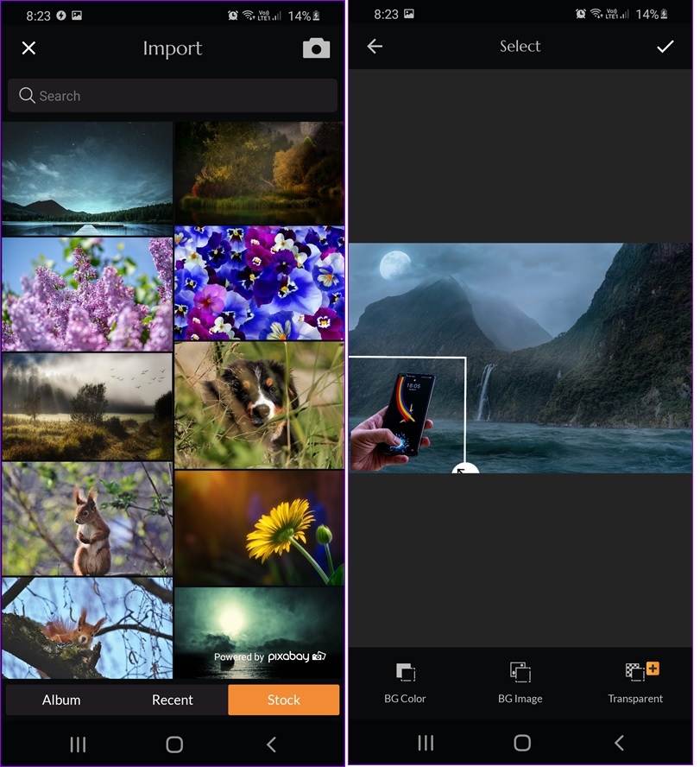Tap the battery indicator on the Select screen
This screenshot has height=767, width=700.
point(652,14)
